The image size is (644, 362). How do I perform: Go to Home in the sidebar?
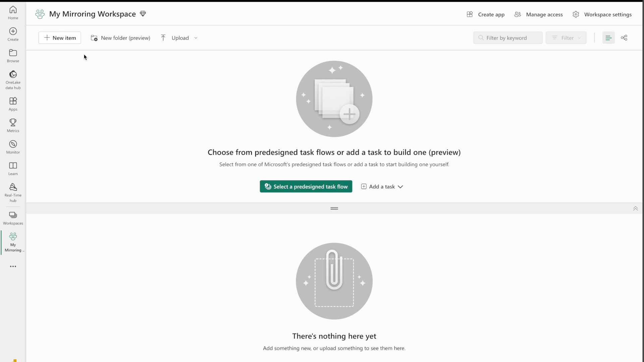tap(13, 13)
